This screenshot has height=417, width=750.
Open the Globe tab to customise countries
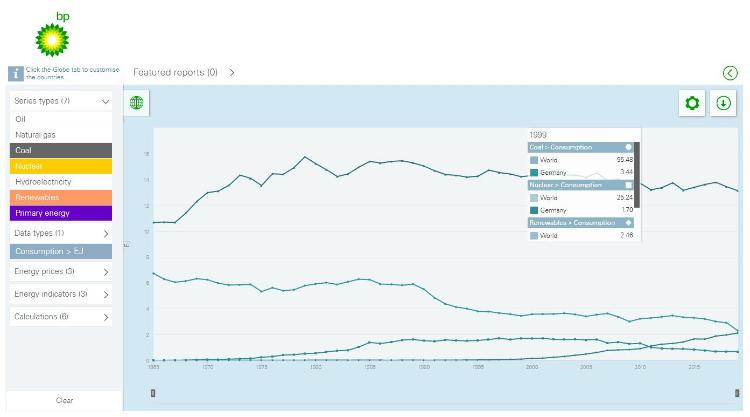coord(136,102)
